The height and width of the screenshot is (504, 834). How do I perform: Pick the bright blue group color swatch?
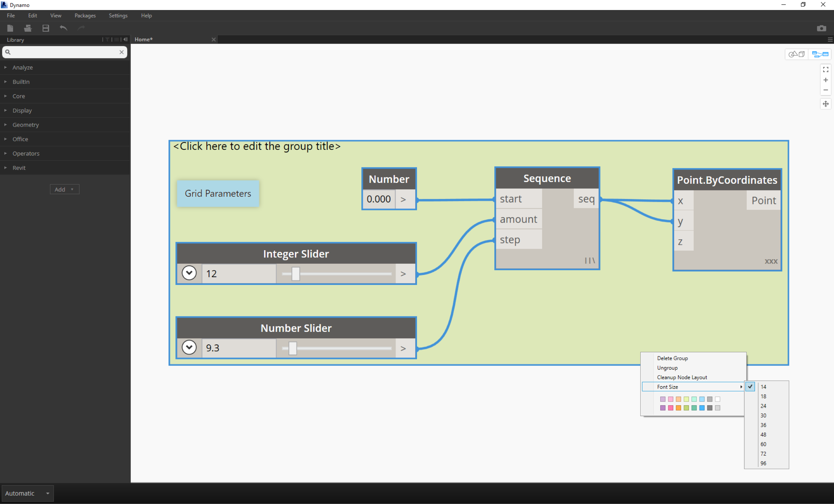click(x=702, y=408)
